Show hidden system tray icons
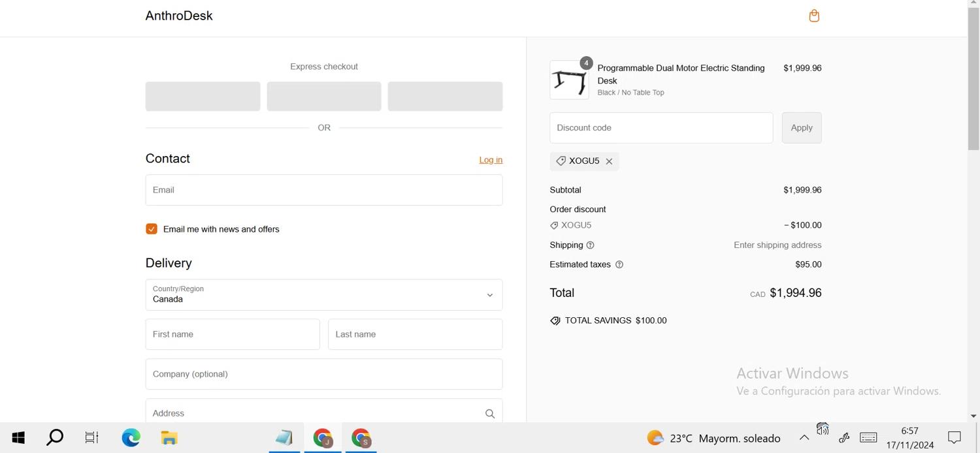Image resolution: width=980 pixels, height=453 pixels. tap(804, 438)
